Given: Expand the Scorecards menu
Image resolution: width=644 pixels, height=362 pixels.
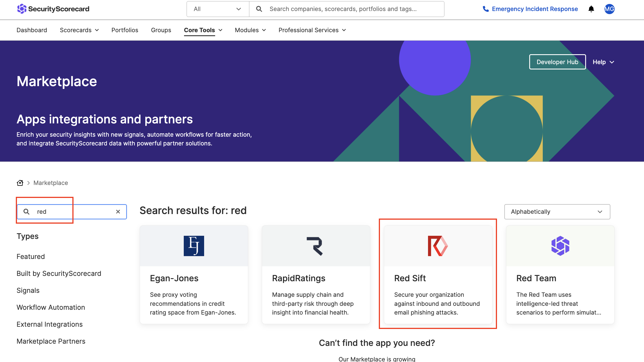Looking at the screenshot, I should 79,30.
